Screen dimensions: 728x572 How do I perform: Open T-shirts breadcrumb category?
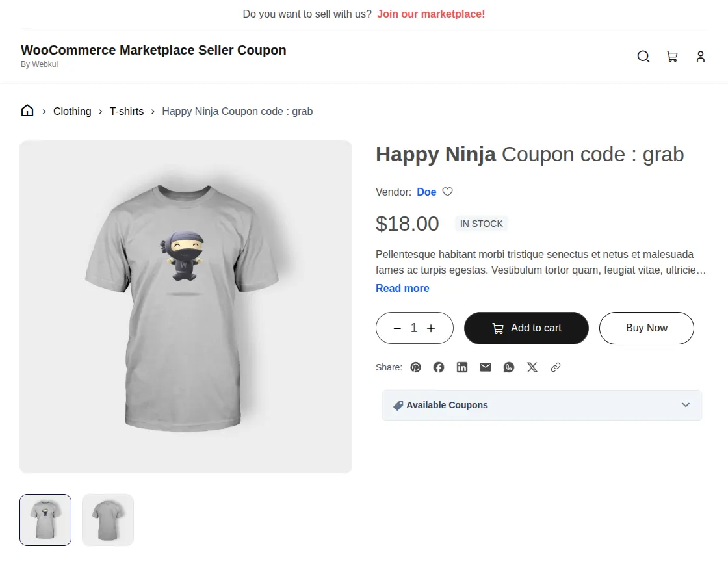coord(127,111)
